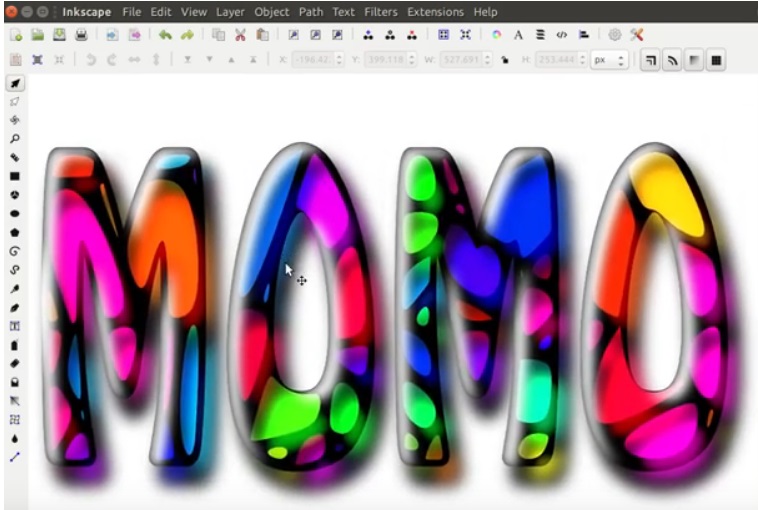This screenshot has height=510, width=758.
Task: Select the Tweak objects tool
Action: tap(15, 120)
